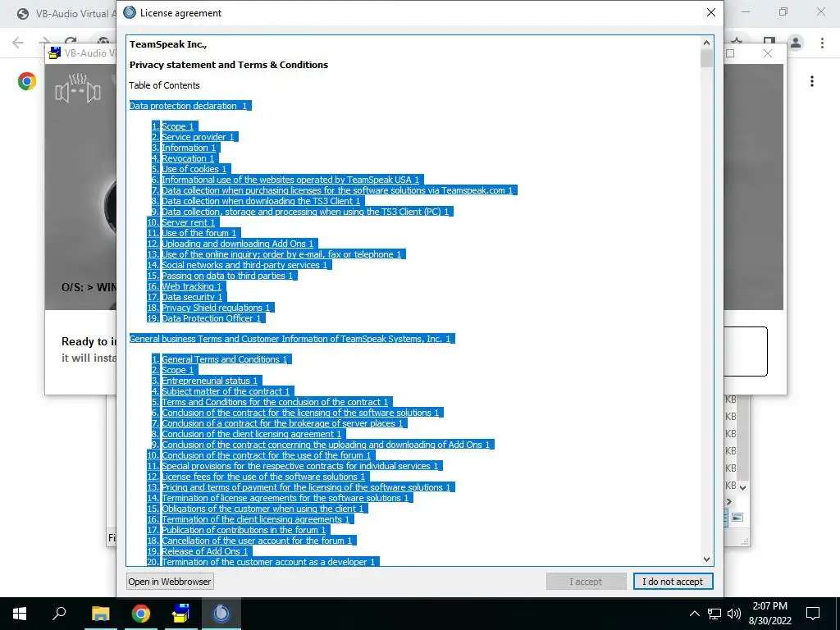
Task: Open 'Cancellation of the user account' link
Action: point(257,541)
